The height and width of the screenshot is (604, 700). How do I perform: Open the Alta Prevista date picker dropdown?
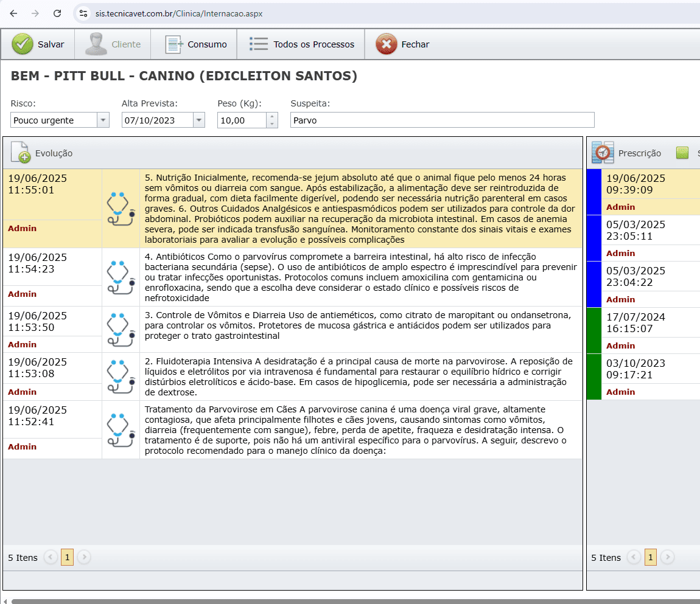pyautogui.click(x=199, y=120)
